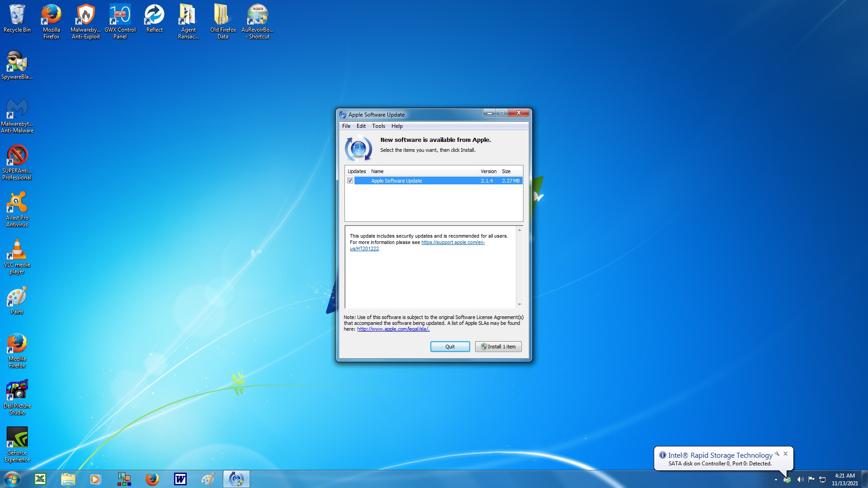Click the volume speaker tray icon
The width and height of the screenshot is (868, 488).
pyautogui.click(x=800, y=479)
